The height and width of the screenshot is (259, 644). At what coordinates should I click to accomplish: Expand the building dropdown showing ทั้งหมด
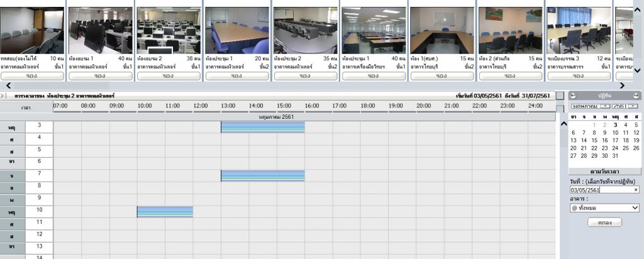(x=604, y=207)
